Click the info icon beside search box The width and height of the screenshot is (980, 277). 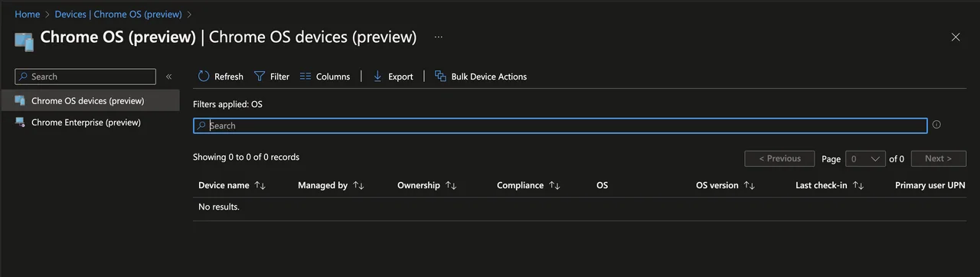tap(936, 125)
